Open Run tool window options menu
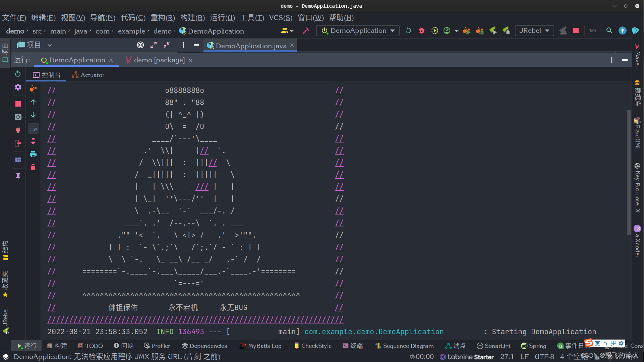Screen dimensions: 644x362 [612, 60]
